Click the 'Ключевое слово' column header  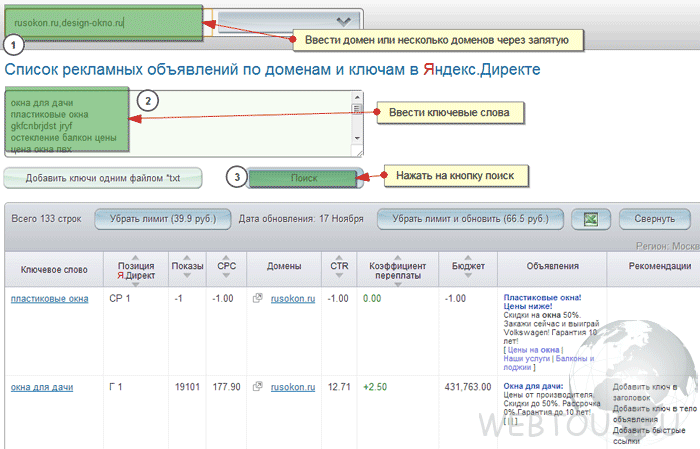point(54,270)
